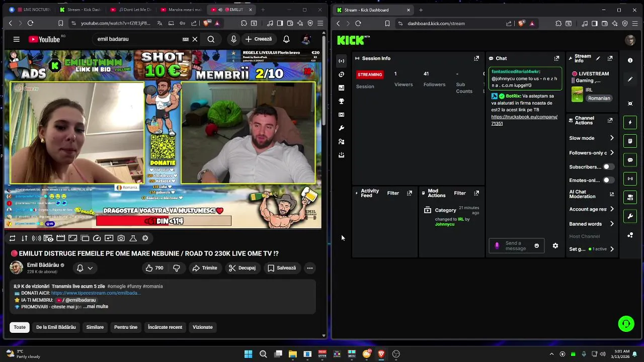Open Kick sidebar trophy icon
This screenshot has width=644, height=362.
[x=342, y=101]
